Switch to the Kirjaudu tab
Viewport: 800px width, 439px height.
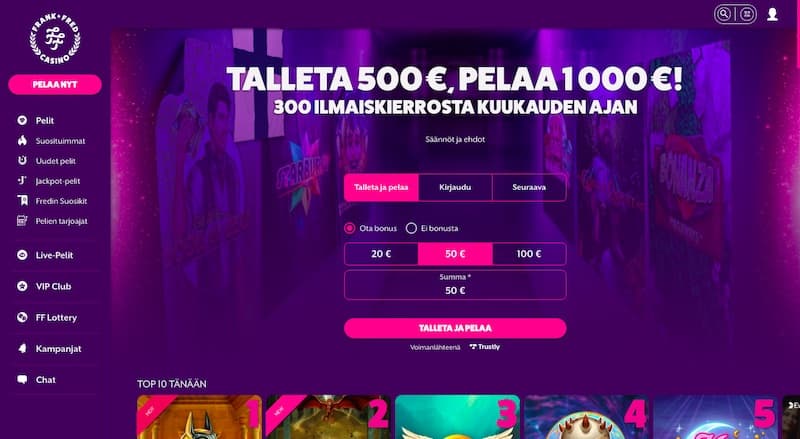click(x=455, y=187)
